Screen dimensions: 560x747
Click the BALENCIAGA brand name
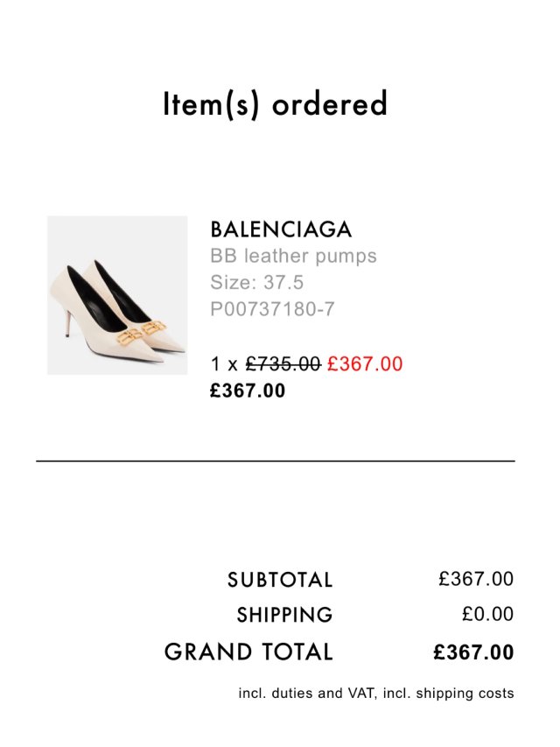point(281,230)
